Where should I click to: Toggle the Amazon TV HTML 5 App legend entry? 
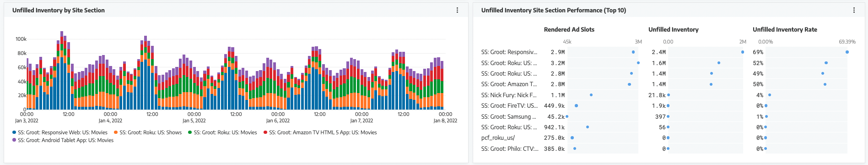pos(320,132)
